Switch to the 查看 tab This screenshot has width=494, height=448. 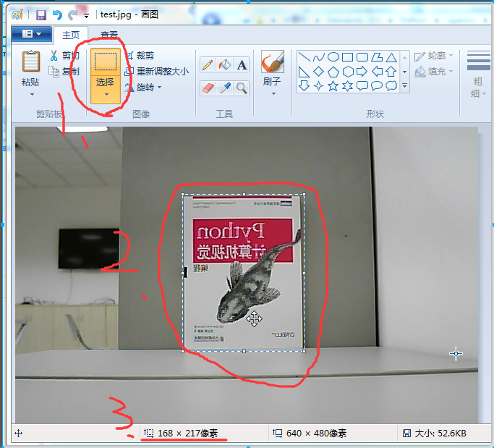coord(109,35)
